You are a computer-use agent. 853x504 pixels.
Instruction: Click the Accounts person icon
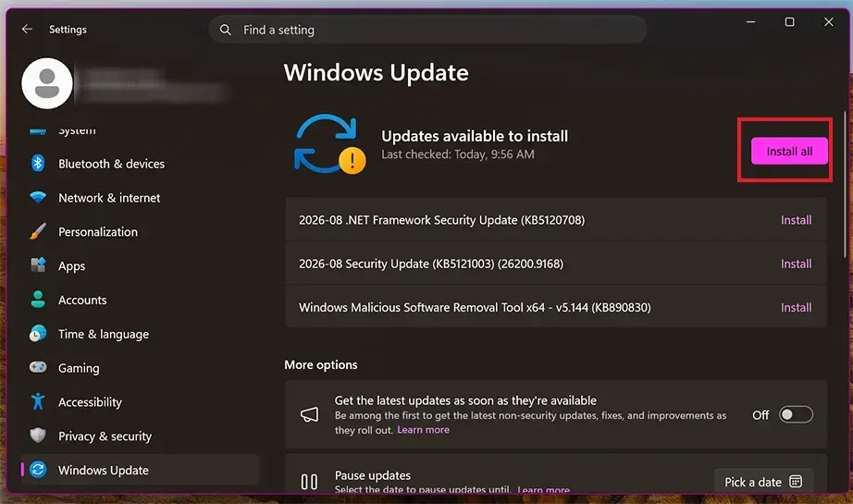click(x=38, y=300)
